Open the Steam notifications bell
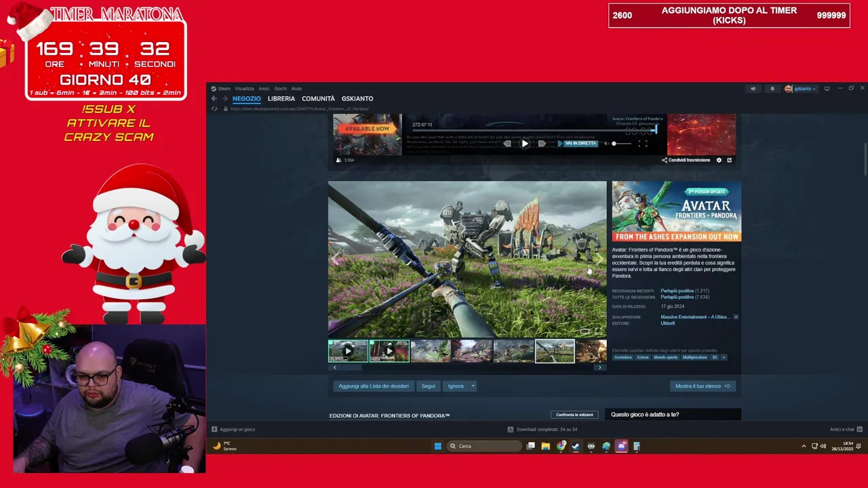This screenshot has height=488, width=868. tap(772, 88)
